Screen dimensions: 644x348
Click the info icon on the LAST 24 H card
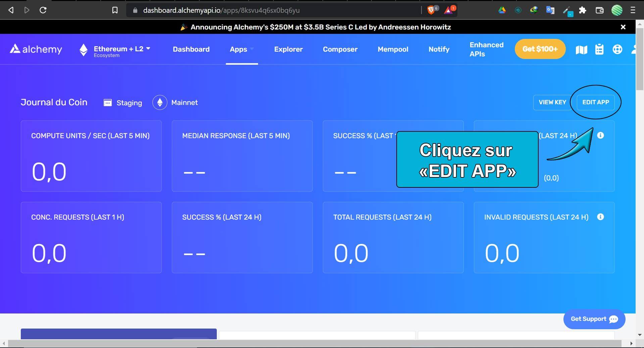click(600, 135)
